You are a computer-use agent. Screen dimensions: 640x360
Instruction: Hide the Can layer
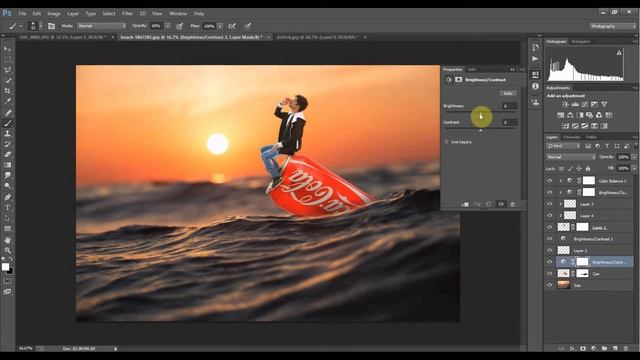click(549, 274)
